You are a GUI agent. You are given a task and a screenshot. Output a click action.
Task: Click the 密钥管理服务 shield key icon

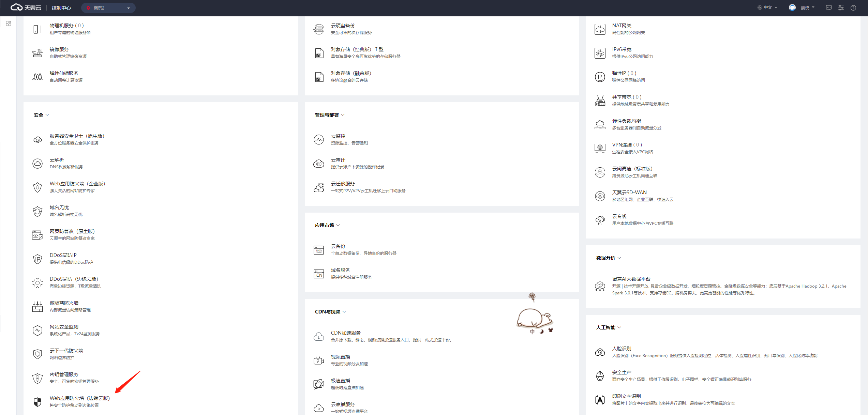click(38, 378)
